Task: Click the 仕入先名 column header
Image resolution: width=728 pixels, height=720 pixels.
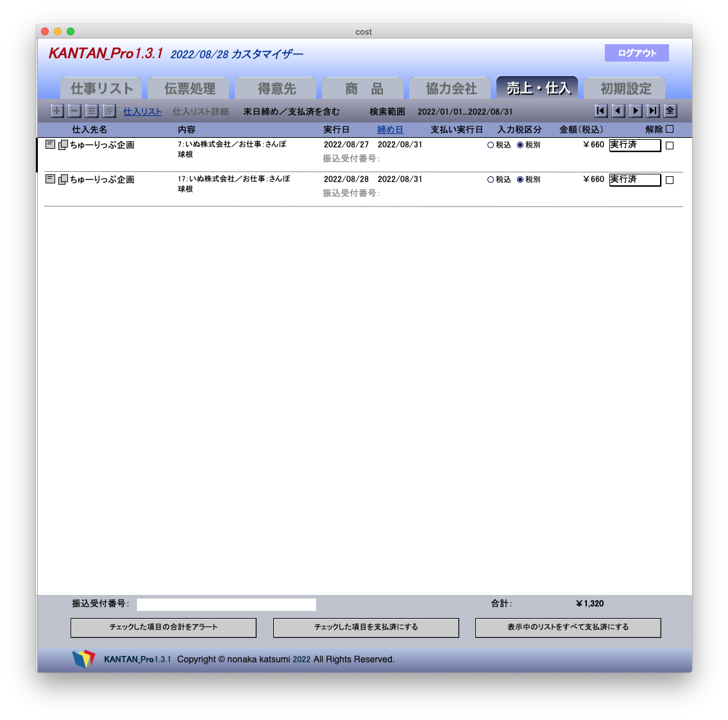Action: click(89, 130)
